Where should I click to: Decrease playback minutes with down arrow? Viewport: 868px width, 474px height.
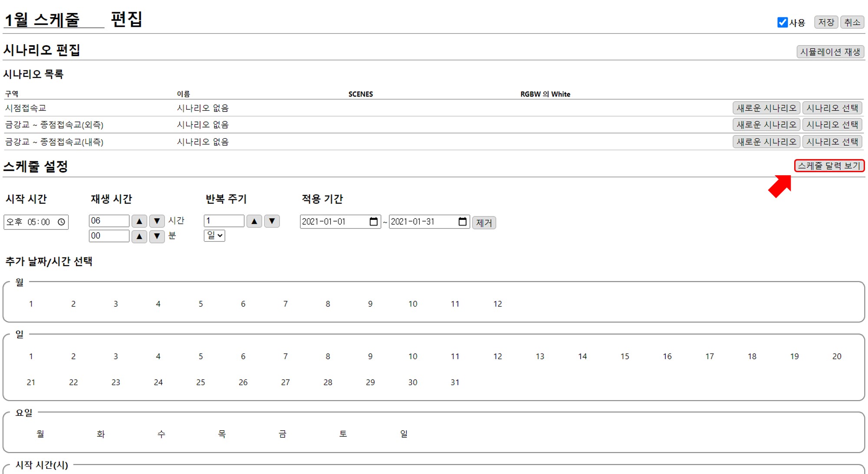(x=157, y=236)
